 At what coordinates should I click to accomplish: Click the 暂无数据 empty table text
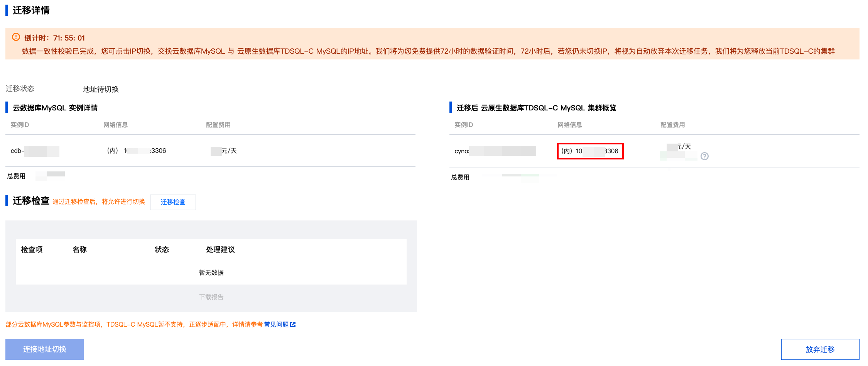[211, 273]
